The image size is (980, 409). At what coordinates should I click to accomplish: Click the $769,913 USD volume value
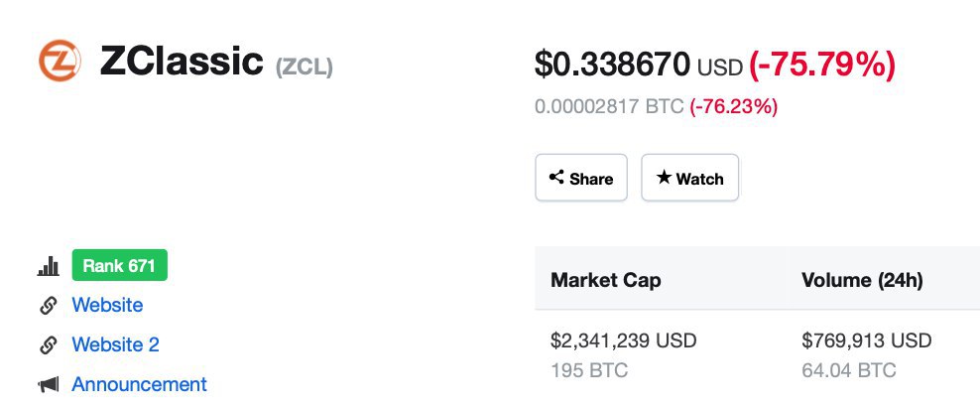866,341
